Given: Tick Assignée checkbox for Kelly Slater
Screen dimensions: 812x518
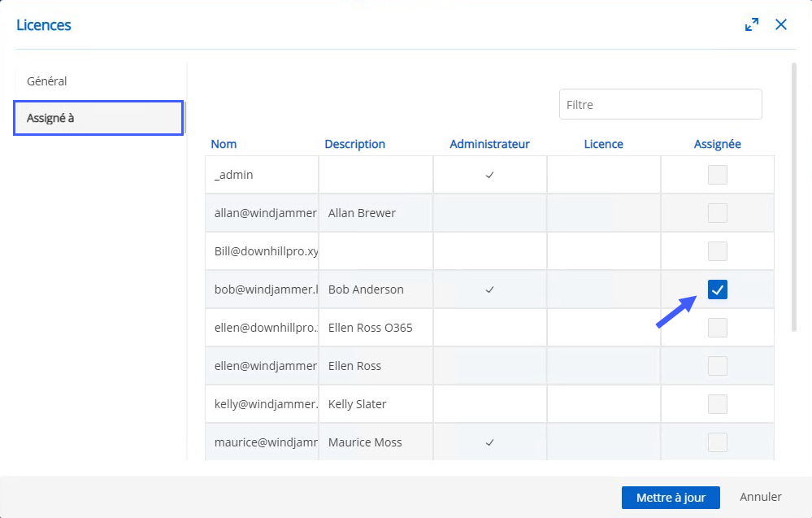Looking at the screenshot, I should click(717, 404).
